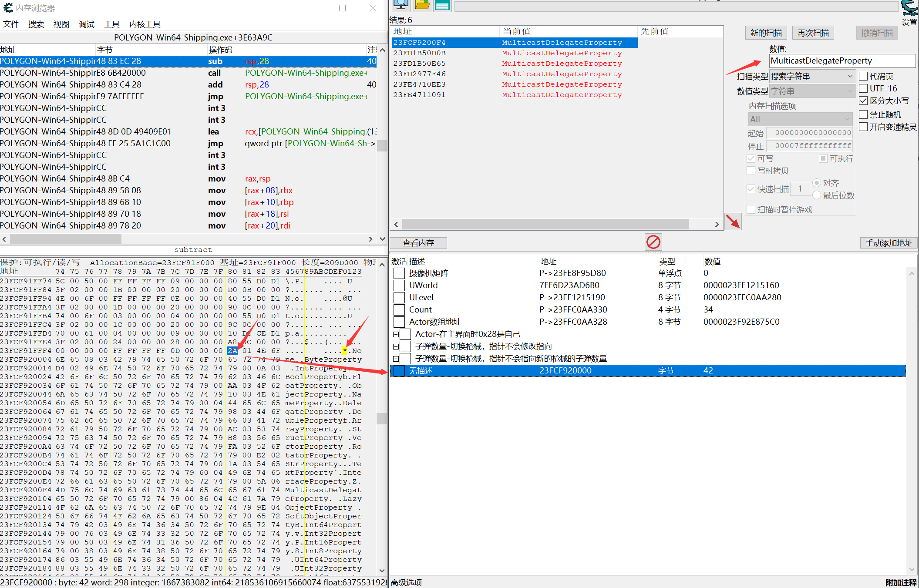The image size is (919, 588).
Task: Click the 新的扫描 button
Action: click(x=766, y=33)
